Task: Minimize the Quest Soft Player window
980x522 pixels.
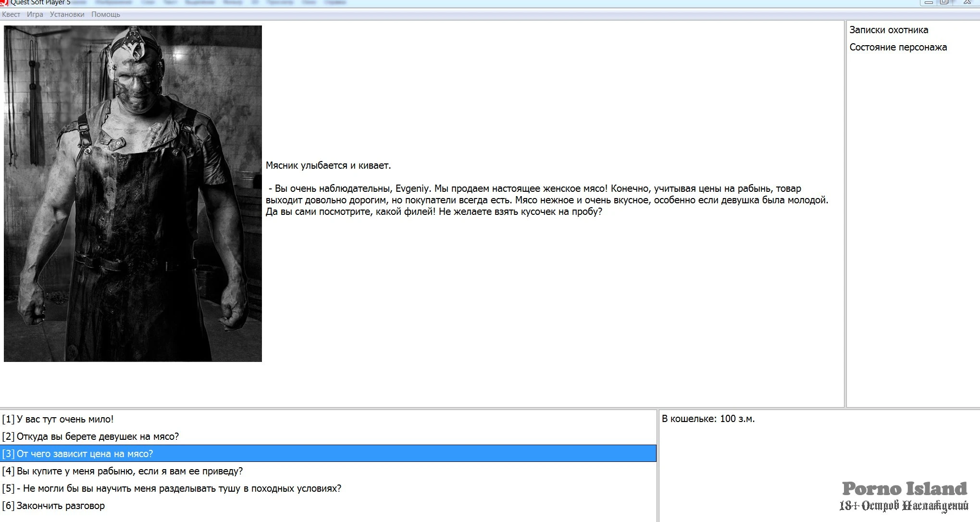Action: 929,2
